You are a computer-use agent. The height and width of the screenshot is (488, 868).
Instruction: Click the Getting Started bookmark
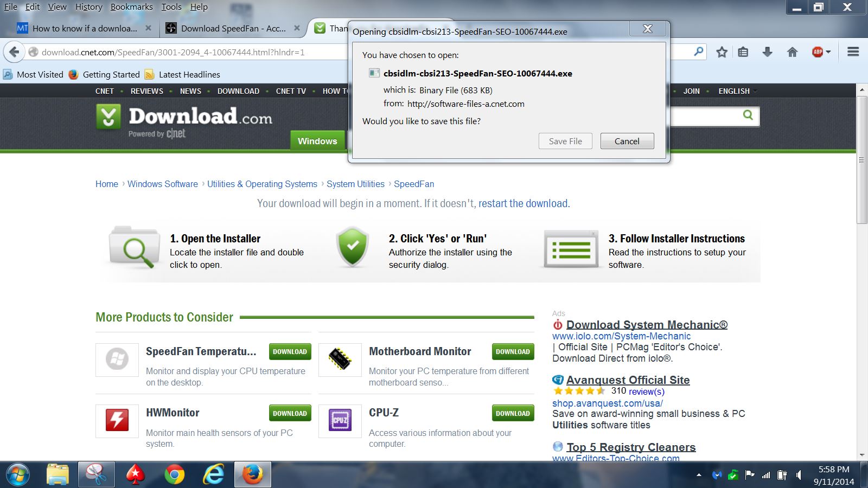point(105,74)
